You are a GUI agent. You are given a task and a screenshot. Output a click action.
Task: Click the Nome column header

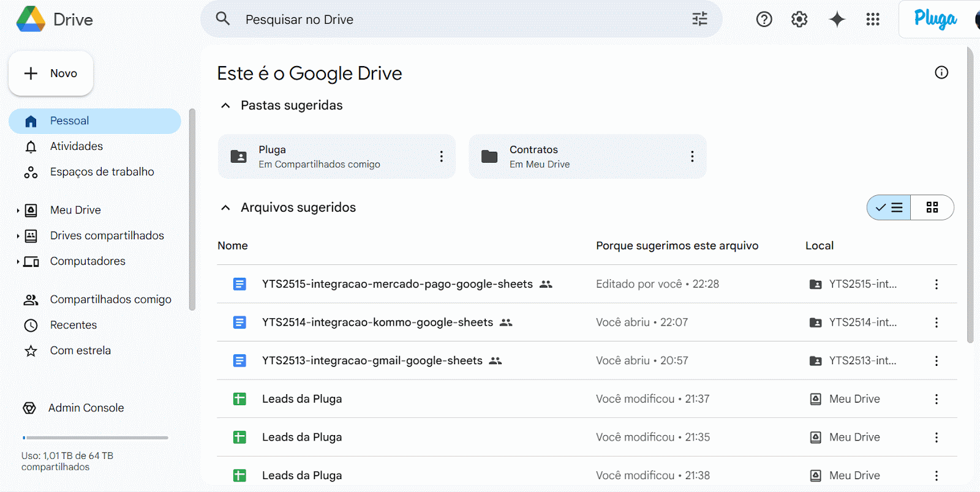[233, 245]
